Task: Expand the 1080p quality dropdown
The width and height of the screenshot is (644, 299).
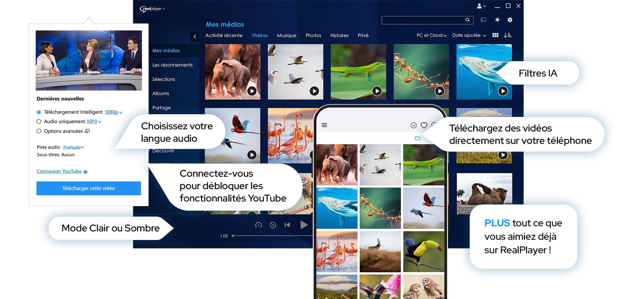Action: pyautogui.click(x=114, y=112)
